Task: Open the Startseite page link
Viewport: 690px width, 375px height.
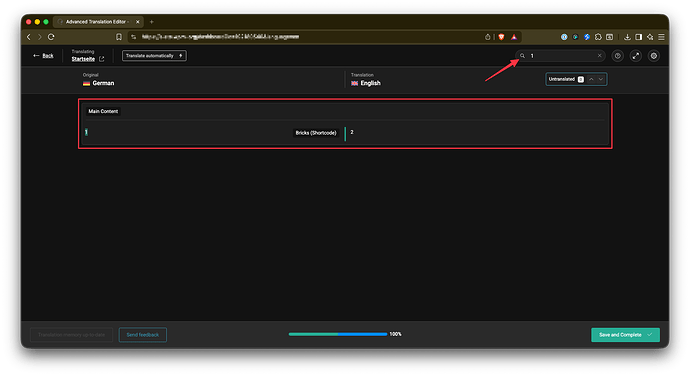Action: (x=83, y=59)
